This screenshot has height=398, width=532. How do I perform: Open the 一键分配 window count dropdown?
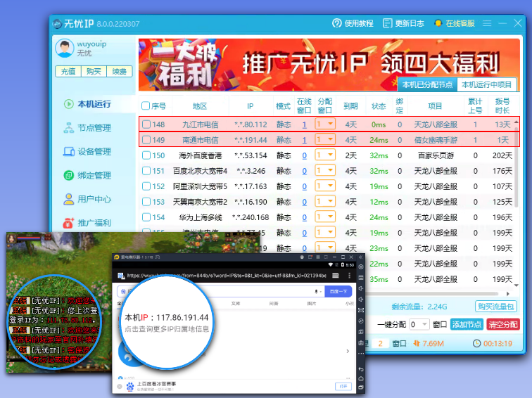419,324
